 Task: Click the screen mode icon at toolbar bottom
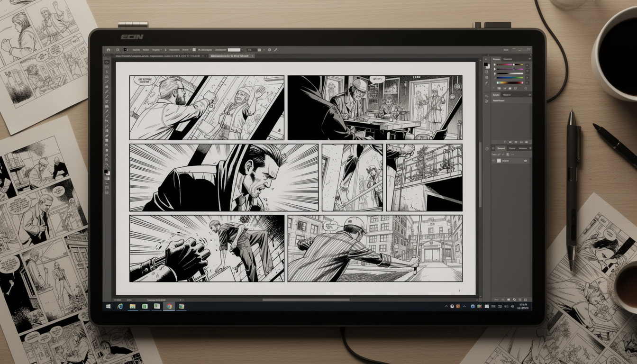[107, 192]
